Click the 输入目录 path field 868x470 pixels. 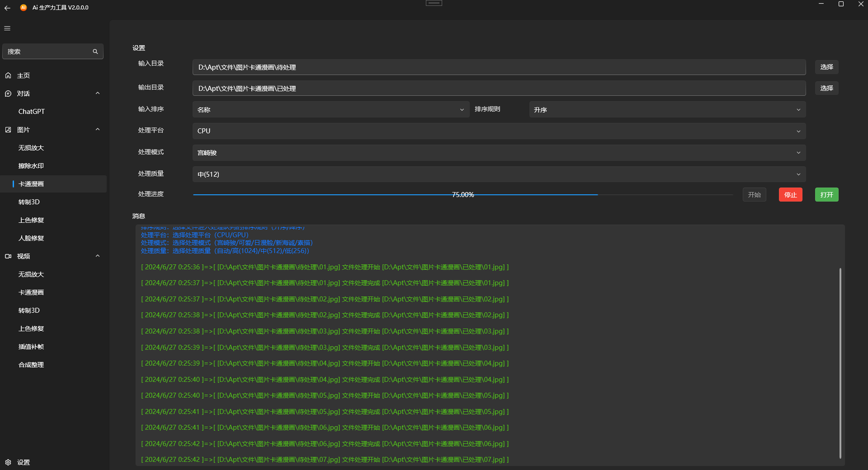click(x=499, y=67)
